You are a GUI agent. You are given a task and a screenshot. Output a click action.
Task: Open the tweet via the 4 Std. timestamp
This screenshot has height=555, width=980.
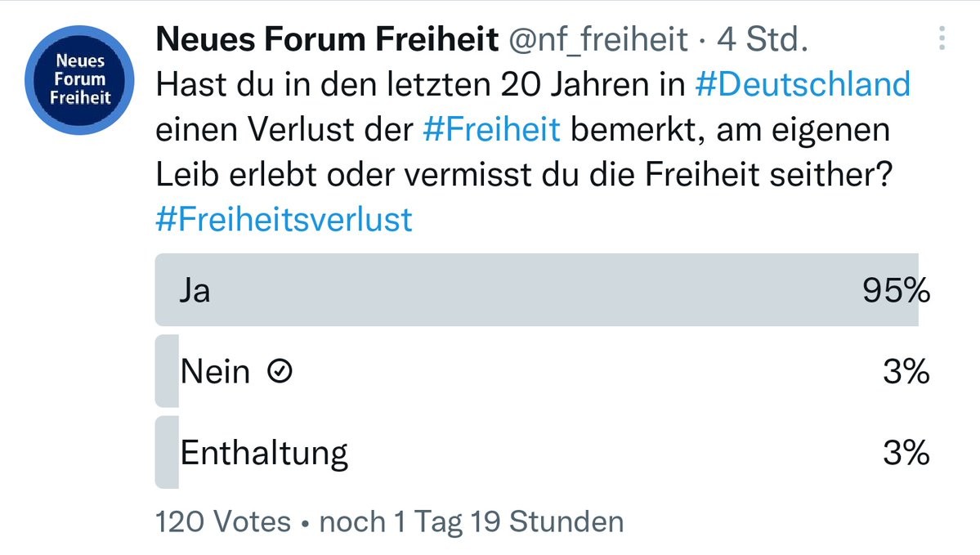pos(763,38)
